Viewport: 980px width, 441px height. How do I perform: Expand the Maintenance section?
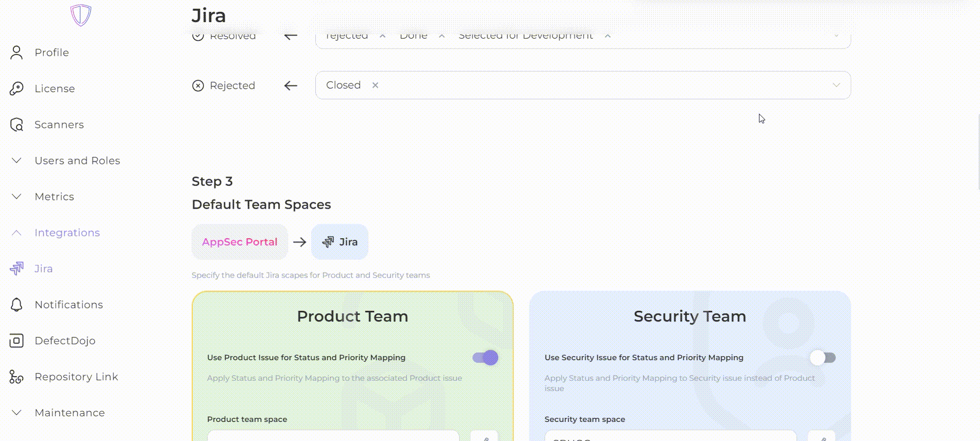coord(16,413)
